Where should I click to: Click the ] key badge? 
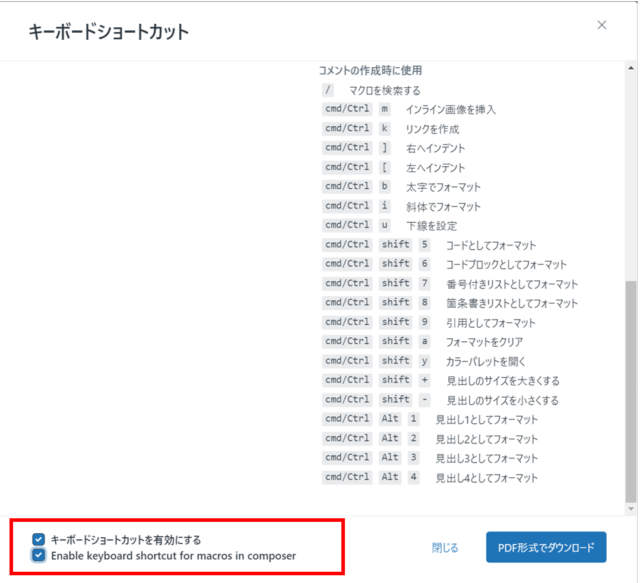[384, 147]
